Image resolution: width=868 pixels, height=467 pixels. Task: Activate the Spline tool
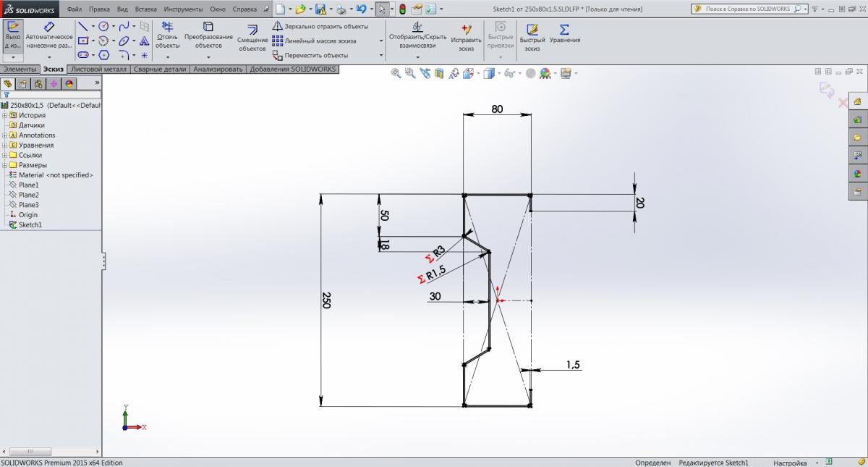[124, 26]
